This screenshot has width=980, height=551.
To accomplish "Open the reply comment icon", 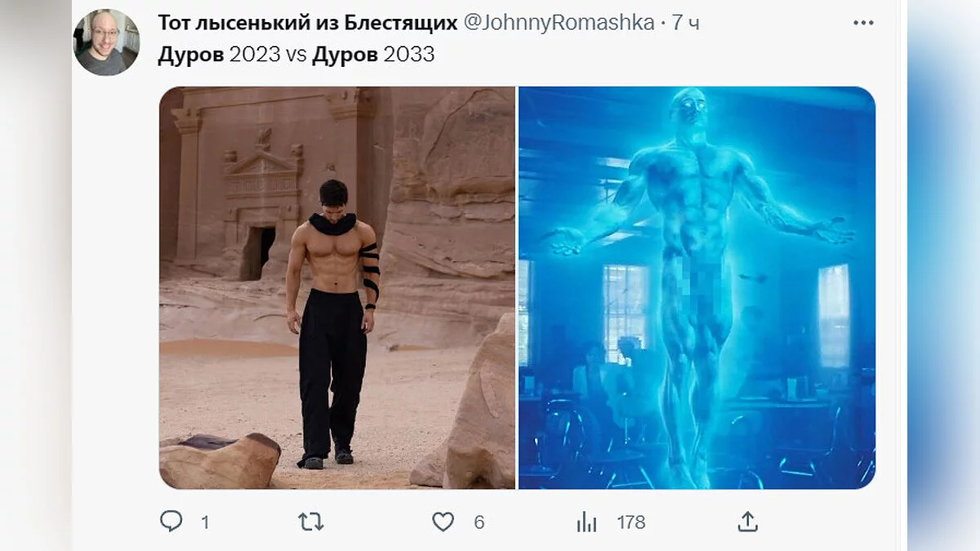I will pos(171,522).
